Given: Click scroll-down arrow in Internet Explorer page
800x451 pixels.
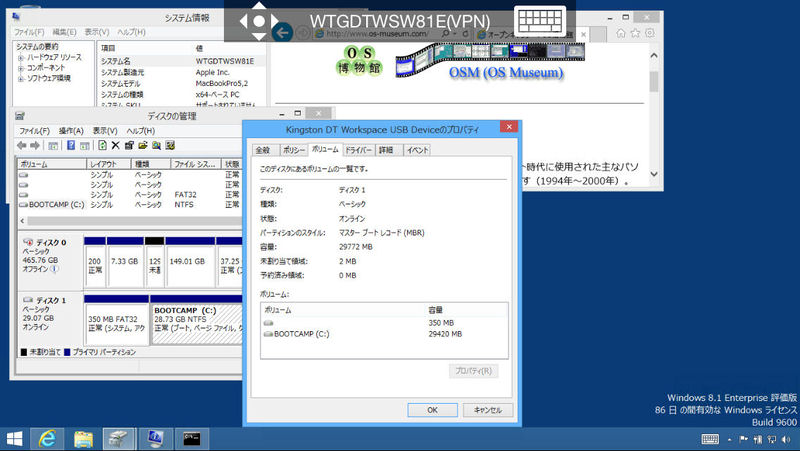Looking at the screenshot, I should coord(654,174).
